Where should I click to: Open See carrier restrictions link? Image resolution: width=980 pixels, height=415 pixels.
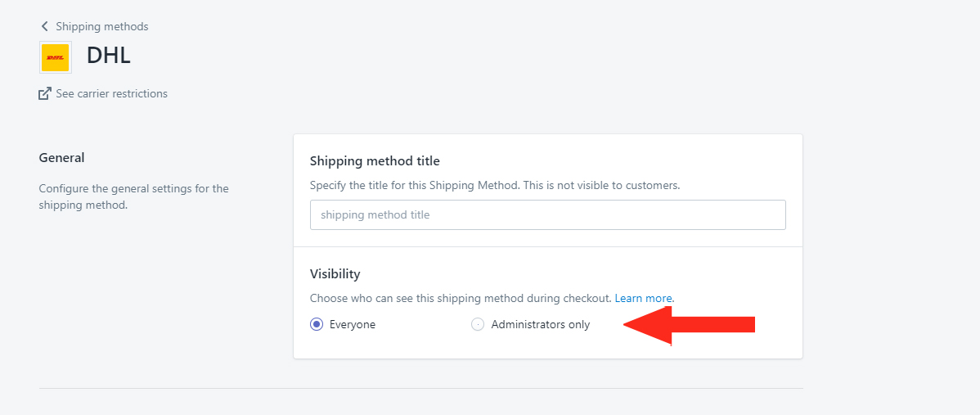click(x=111, y=94)
